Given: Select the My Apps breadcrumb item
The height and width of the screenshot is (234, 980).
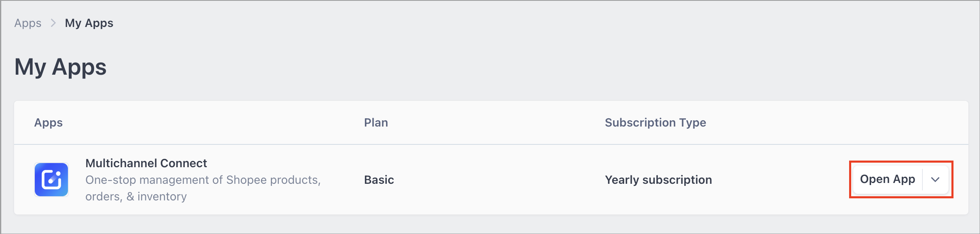Looking at the screenshot, I should pyautogui.click(x=89, y=23).
